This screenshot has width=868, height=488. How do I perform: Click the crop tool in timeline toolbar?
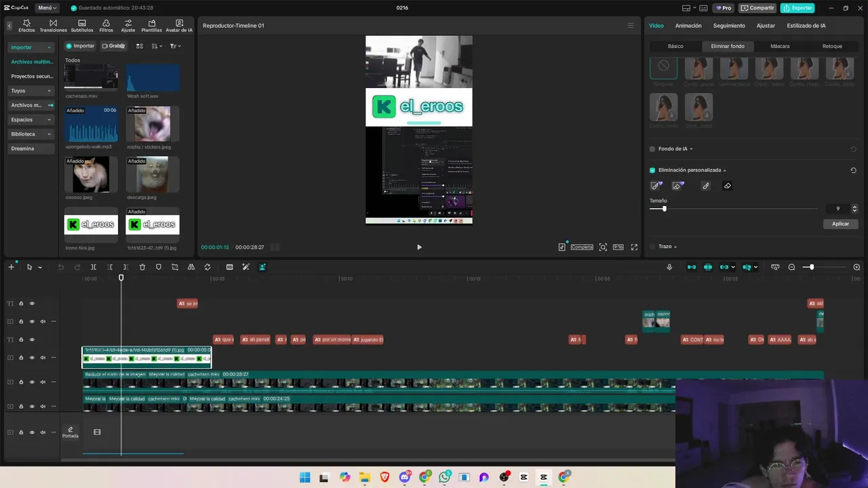[175, 267]
